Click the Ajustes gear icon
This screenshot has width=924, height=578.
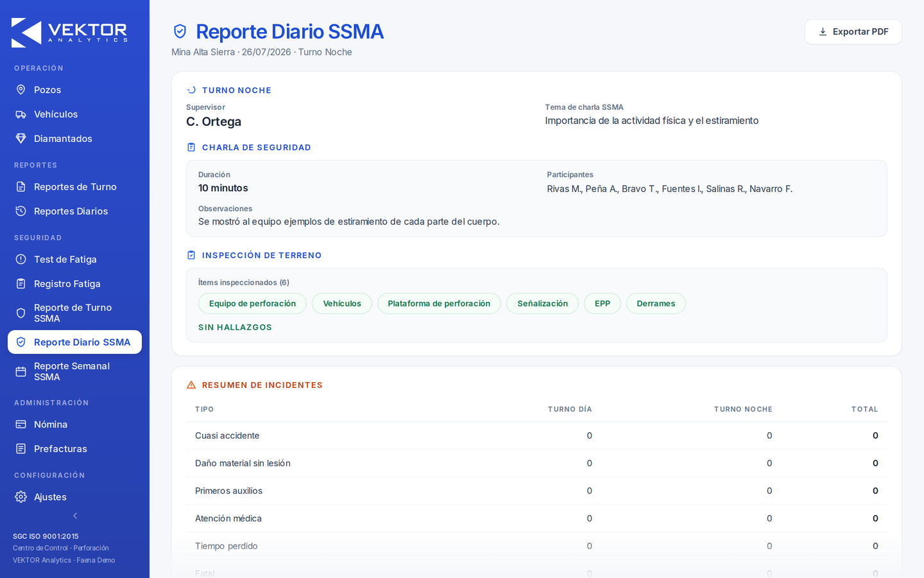click(x=21, y=497)
